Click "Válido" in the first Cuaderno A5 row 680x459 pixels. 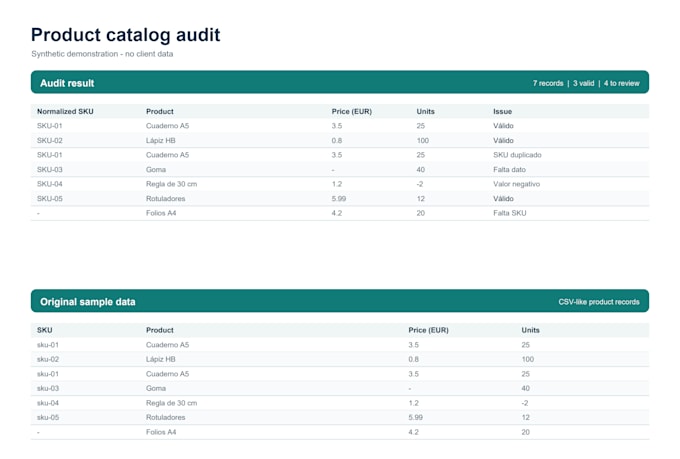[503, 126]
